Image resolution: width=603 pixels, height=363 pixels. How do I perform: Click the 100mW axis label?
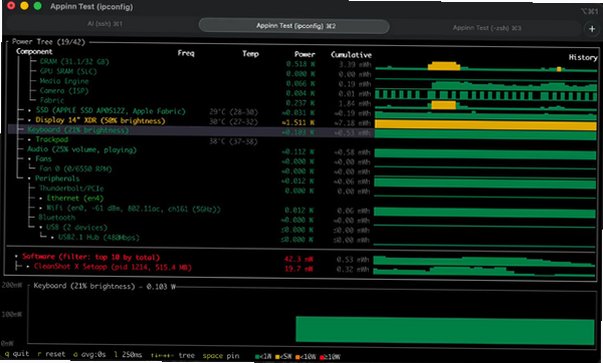pos(11,314)
